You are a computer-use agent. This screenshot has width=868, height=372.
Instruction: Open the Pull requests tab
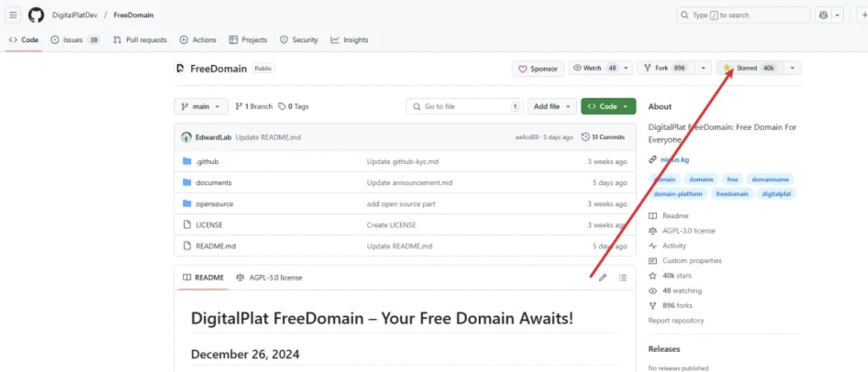pos(140,40)
